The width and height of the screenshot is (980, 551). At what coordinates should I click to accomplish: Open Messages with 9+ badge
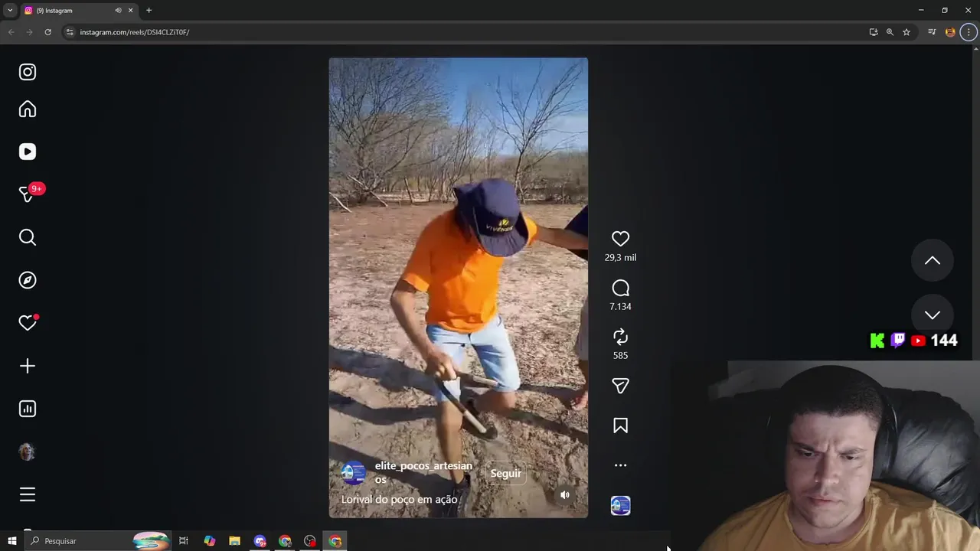[x=29, y=194]
